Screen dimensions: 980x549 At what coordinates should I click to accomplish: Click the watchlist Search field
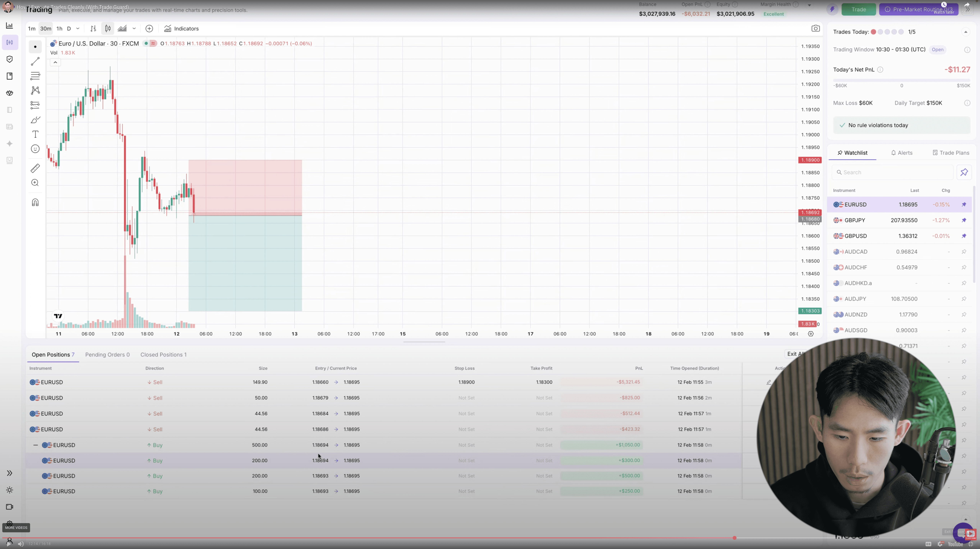click(892, 172)
